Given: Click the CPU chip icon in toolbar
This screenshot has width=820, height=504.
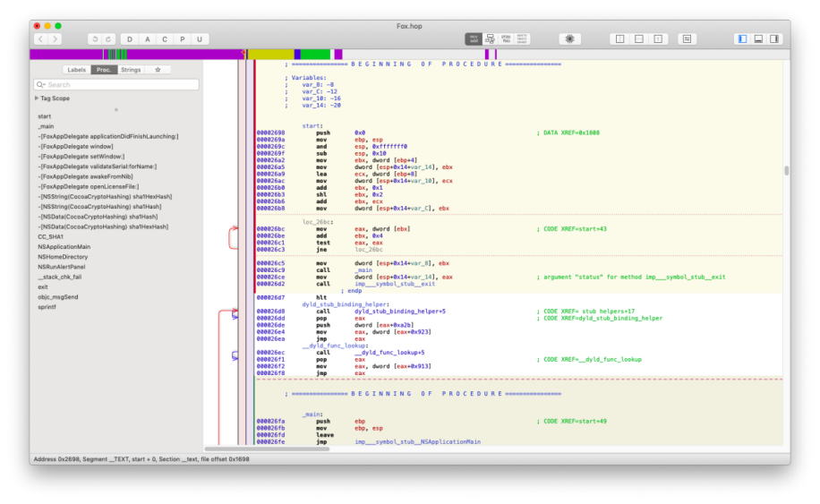Looking at the screenshot, I should click(570, 39).
